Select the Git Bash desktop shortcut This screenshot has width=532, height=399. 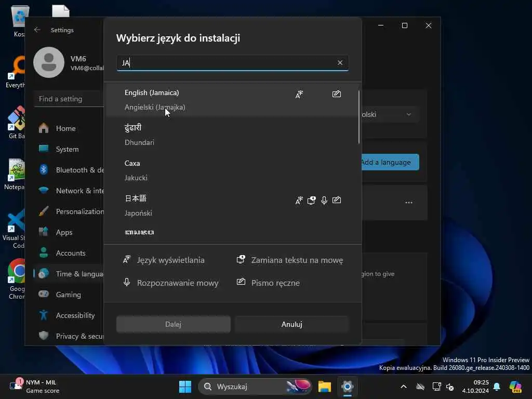[16, 123]
